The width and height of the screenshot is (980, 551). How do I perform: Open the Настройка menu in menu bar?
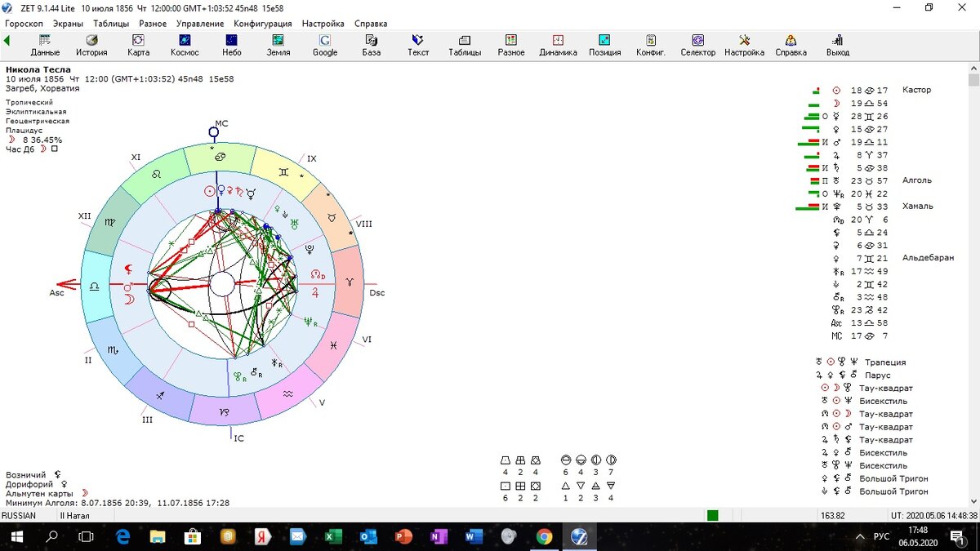coord(323,24)
